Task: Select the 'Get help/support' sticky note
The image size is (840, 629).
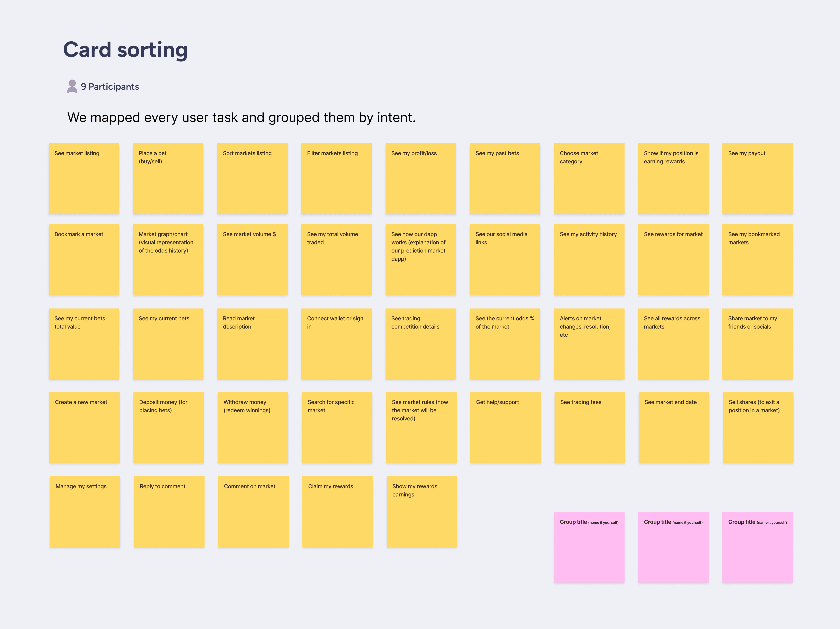Action: coord(505,427)
